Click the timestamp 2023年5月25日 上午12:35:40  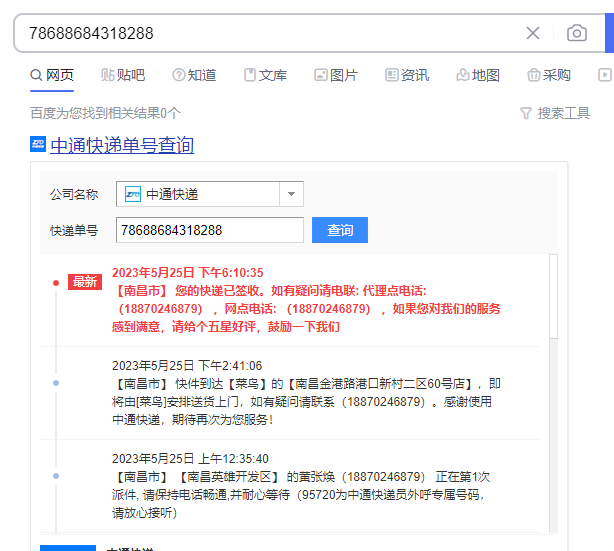point(190,459)
